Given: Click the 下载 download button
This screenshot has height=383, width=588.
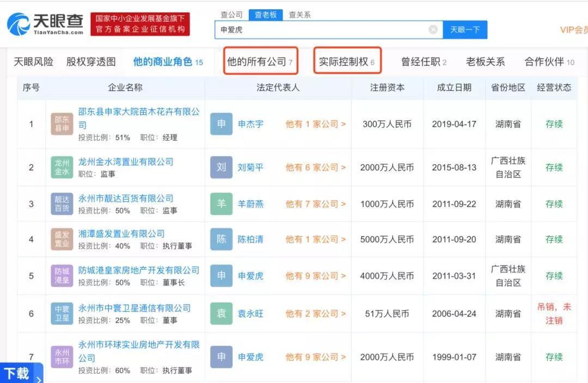Looking at the screenshot, I should [x=17, y=373].
